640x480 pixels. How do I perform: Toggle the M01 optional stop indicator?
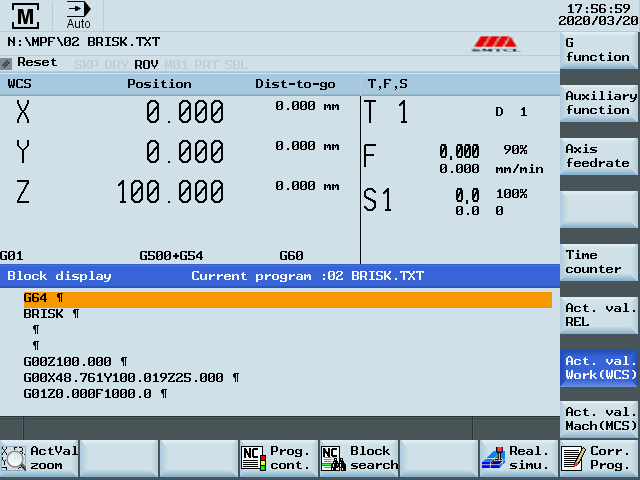(176, 64)
